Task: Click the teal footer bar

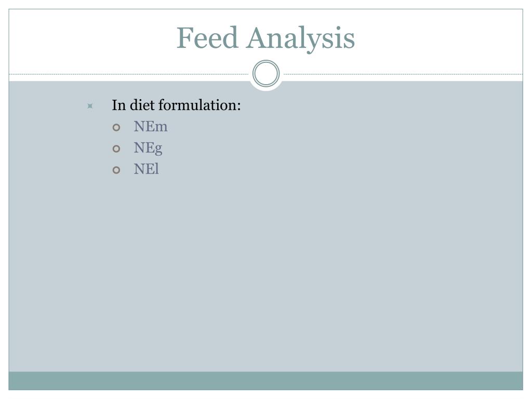Action: (x=265, y=381)
